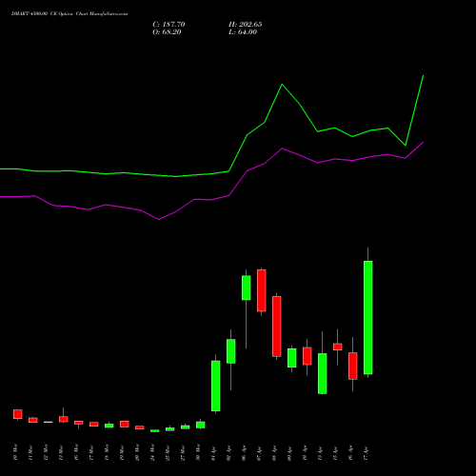The height and width of the screenshot is (476, 476).
Task: Click the high price value H: 202.65
Action: (246, 25)
